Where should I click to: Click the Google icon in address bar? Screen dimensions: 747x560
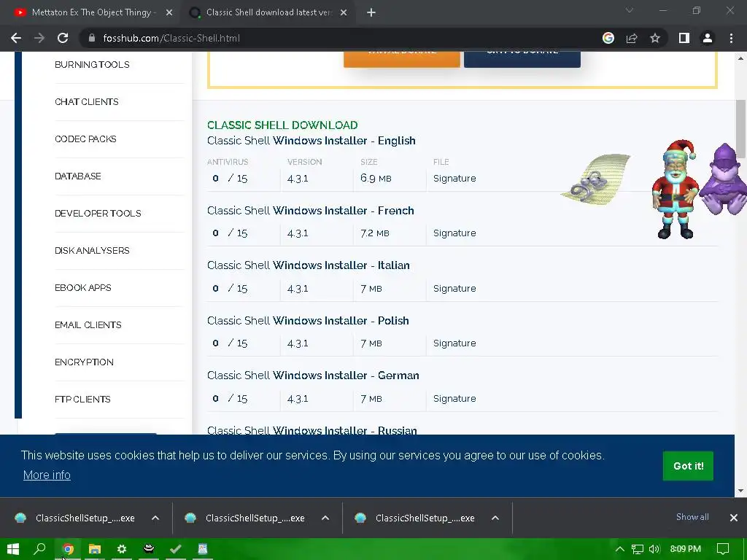[x=608, y=38]
